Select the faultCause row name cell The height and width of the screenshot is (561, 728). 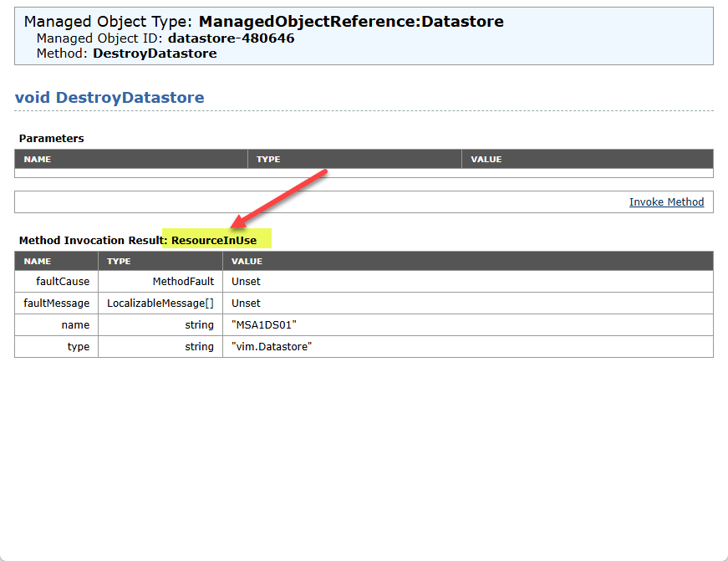pyautogui.click(x=65, y=282)
